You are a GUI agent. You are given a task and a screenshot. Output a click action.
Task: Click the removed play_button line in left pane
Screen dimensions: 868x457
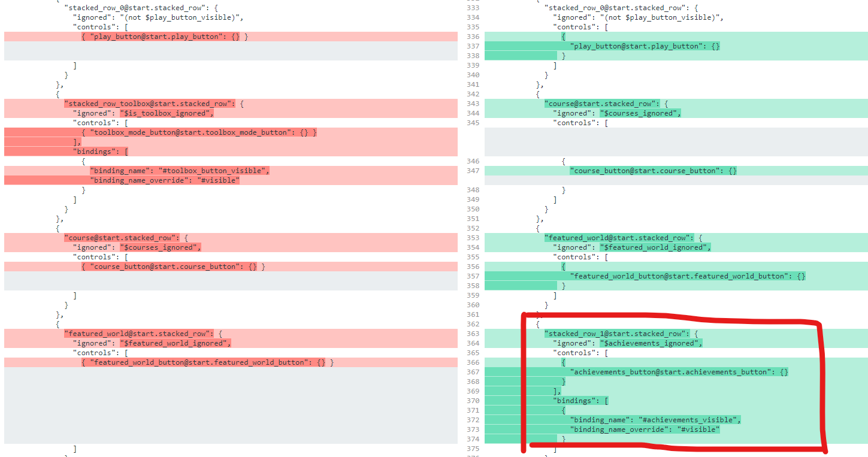[165, 37]
